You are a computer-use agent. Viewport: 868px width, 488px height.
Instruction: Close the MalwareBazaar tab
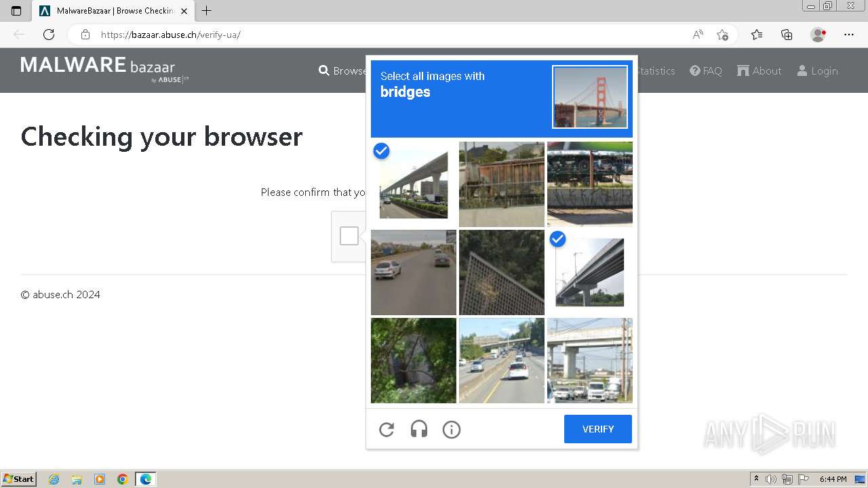tap(184, 11)
